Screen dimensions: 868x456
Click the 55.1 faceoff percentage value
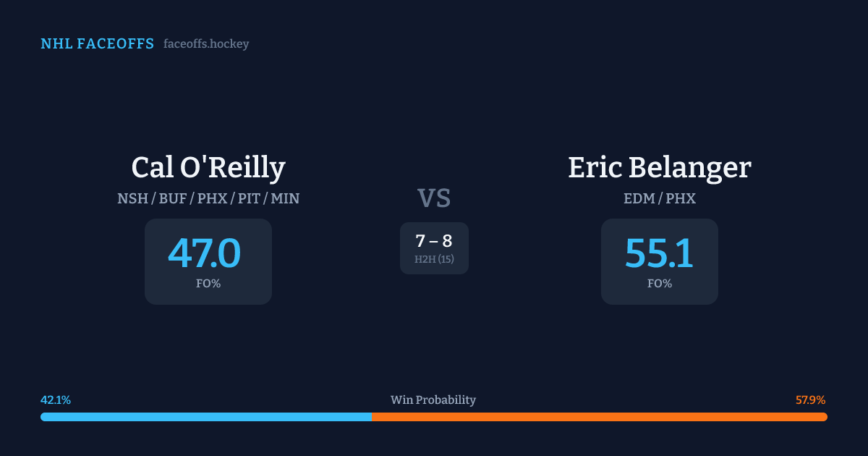point(659,253)
